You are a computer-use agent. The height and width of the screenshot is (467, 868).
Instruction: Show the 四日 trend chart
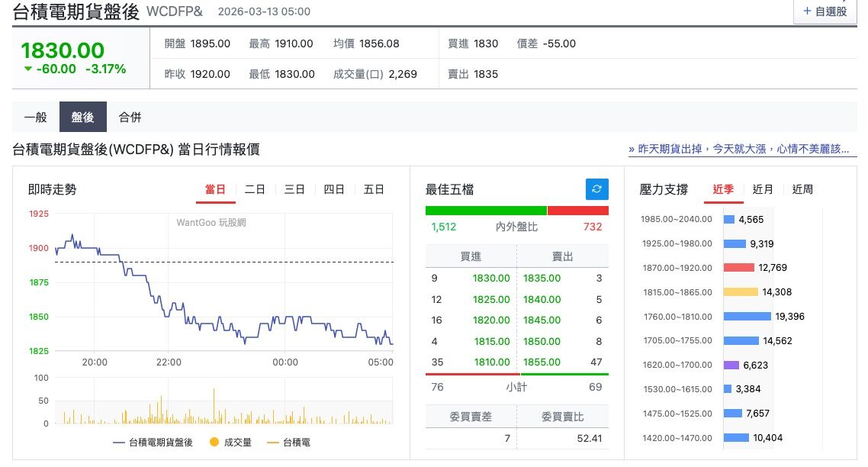click(334, 190)
